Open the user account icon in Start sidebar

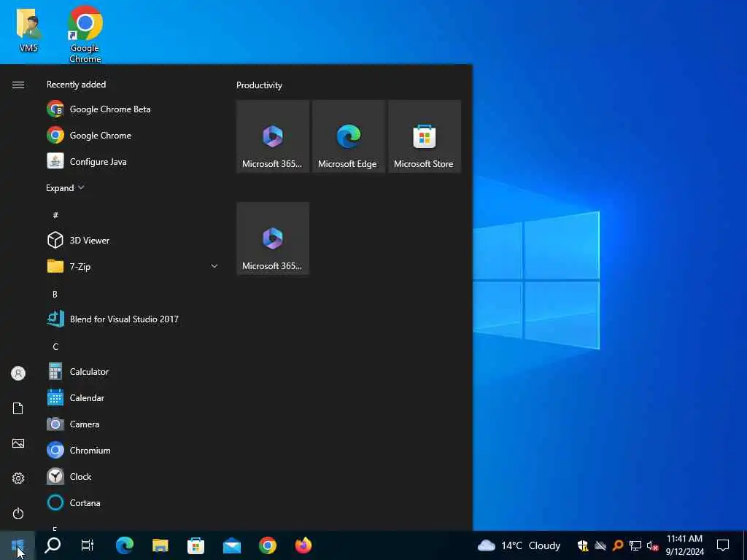click(x=18, y=373)
